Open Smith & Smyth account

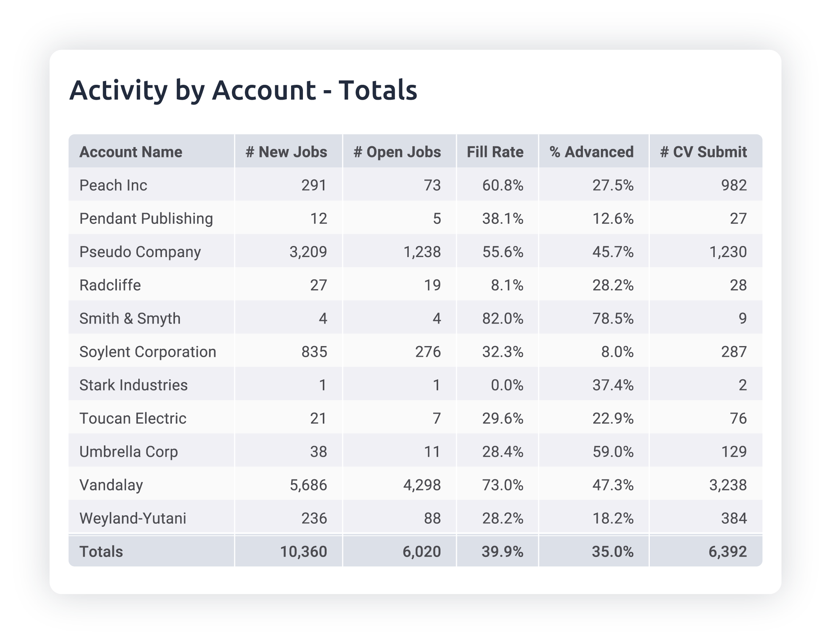pyautogui.click(x=130, y=318)
